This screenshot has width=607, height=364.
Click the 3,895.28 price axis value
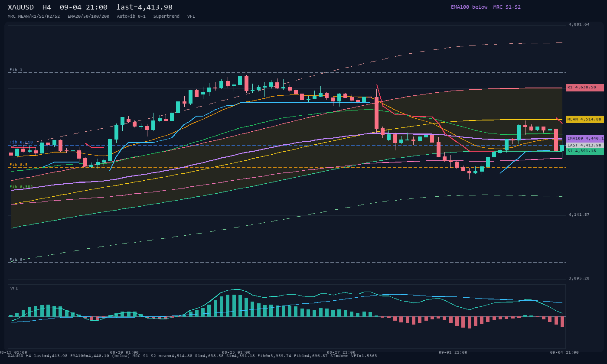click(579, 278)
